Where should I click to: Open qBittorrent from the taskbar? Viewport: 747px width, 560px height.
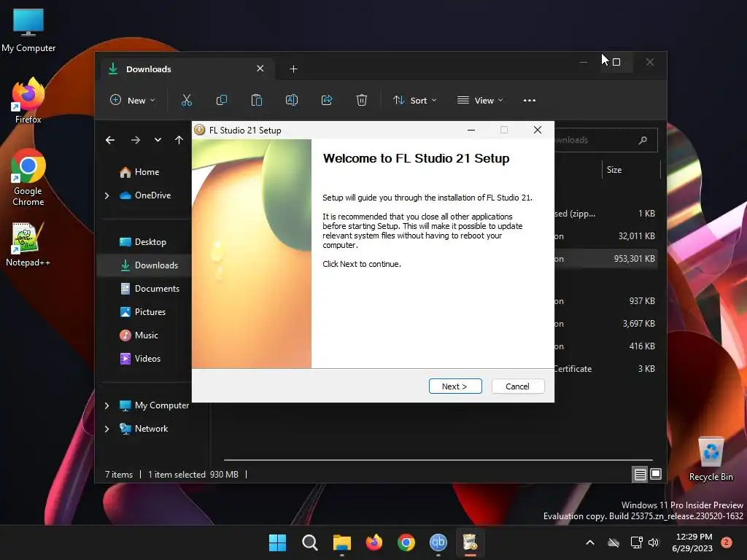pyautogui.click(x=438, y=542)
